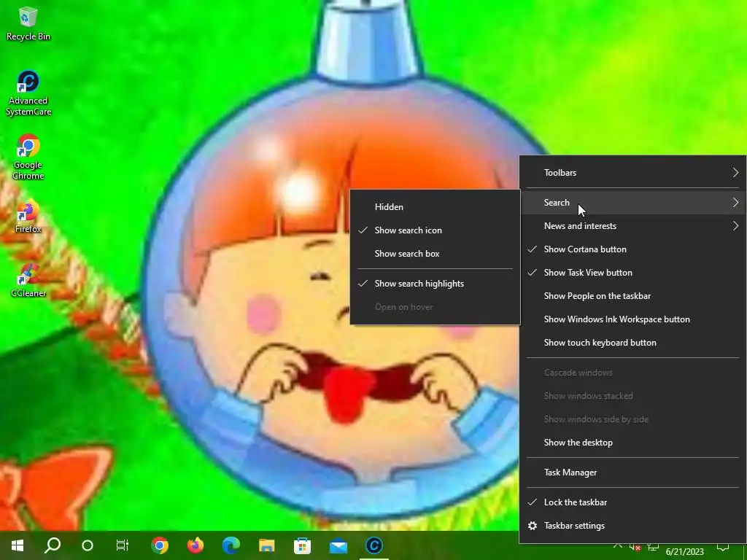Screen dimensions: 747x560
Task: Toggle Show touch keyboard button
Action: 632,343
